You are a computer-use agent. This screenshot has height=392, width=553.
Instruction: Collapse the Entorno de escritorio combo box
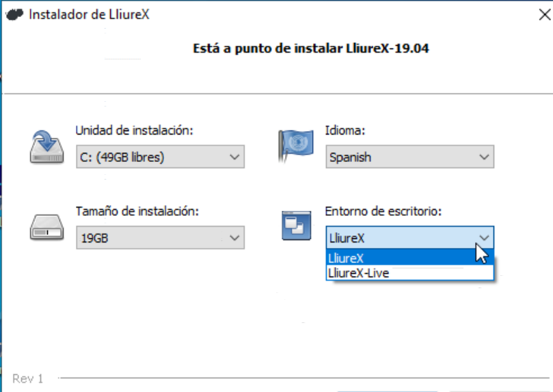[x=409, y=238]
